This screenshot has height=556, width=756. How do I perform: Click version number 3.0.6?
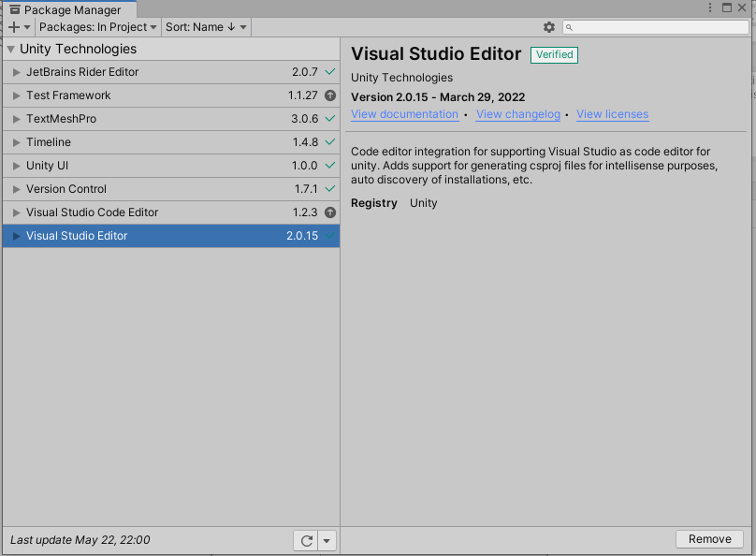305,119
